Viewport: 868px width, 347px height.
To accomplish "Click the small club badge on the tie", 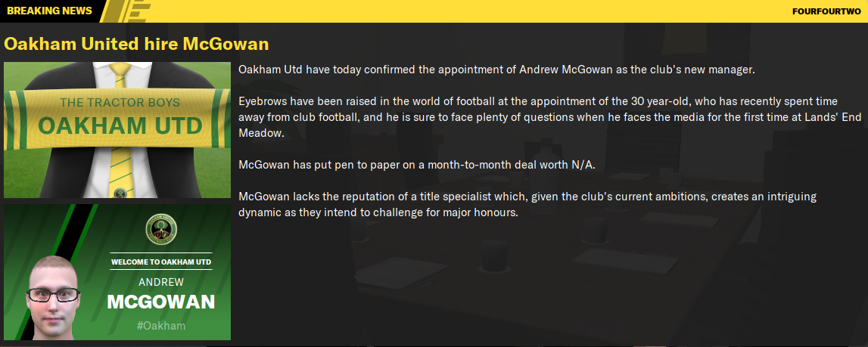I will [x=119, y=193].
